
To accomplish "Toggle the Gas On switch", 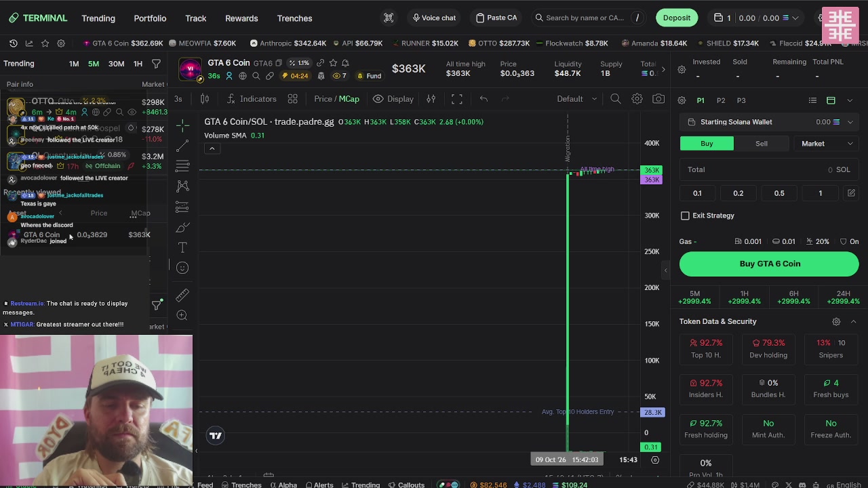I will tap(849, 241).
